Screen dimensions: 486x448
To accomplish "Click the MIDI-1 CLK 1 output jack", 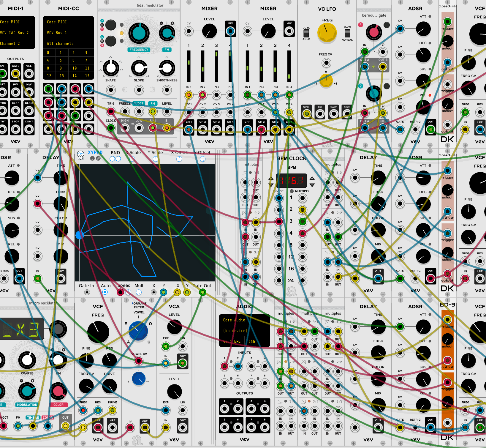I will click(15, 111).
